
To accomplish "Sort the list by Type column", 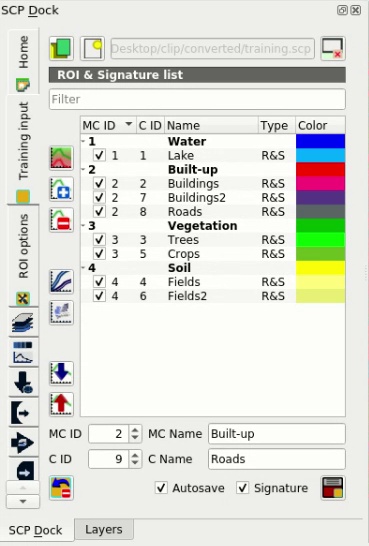I will 277,125.
